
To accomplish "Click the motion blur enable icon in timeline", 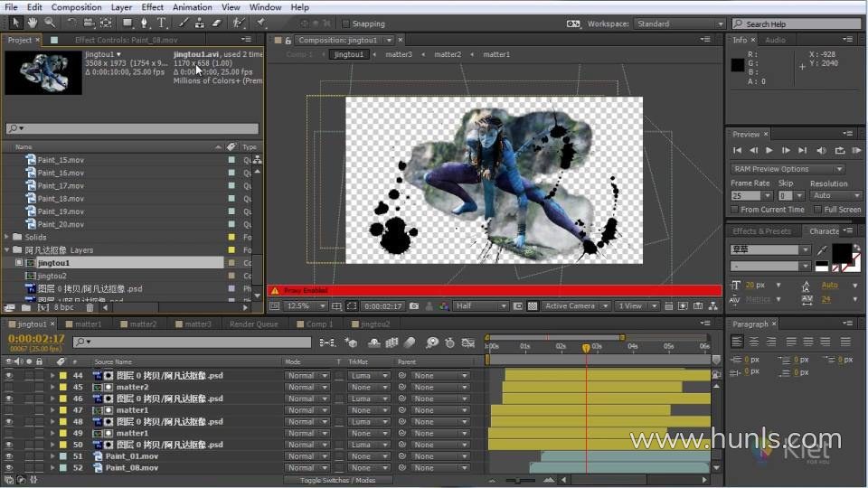I will [x=410, y=343].
